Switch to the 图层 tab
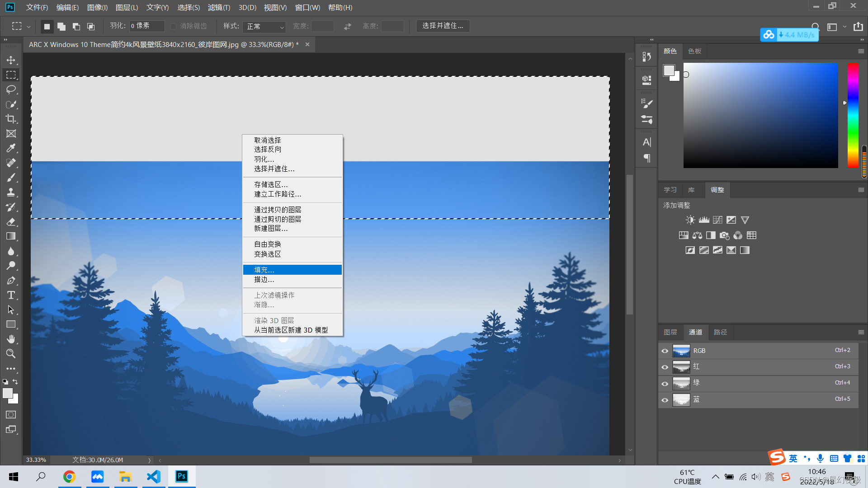This screenshot has width=868, height=488. coord(670,332)
